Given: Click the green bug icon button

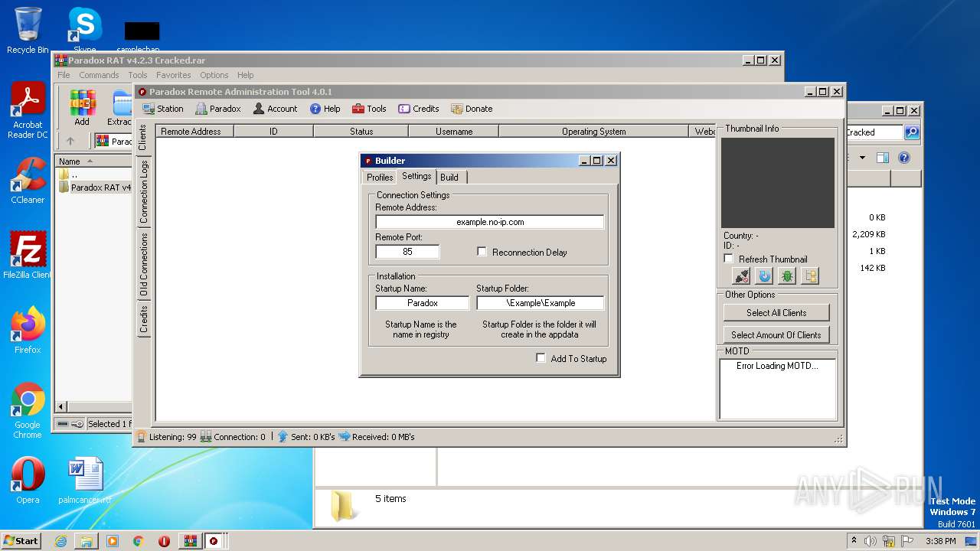Looking at the screenshot, I should (x=787, y=276).
